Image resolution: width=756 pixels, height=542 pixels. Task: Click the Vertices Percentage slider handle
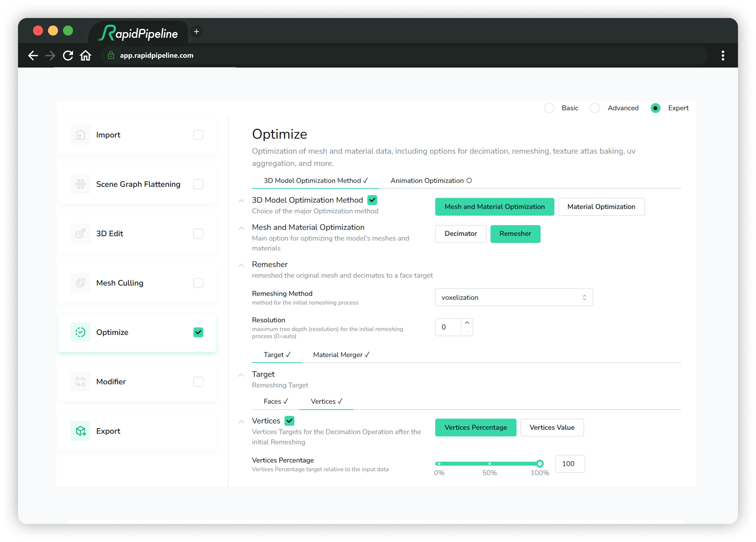pyautogui.click(x=540, y=464)
